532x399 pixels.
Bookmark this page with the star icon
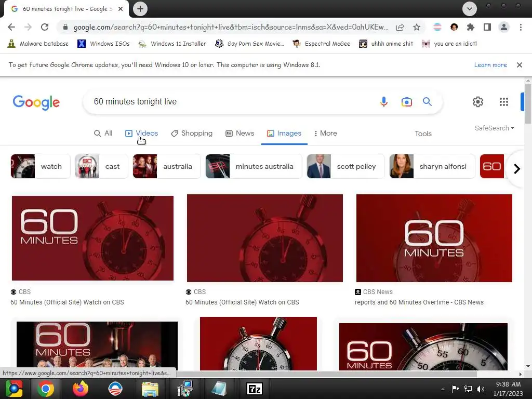[x=417, y=27]
